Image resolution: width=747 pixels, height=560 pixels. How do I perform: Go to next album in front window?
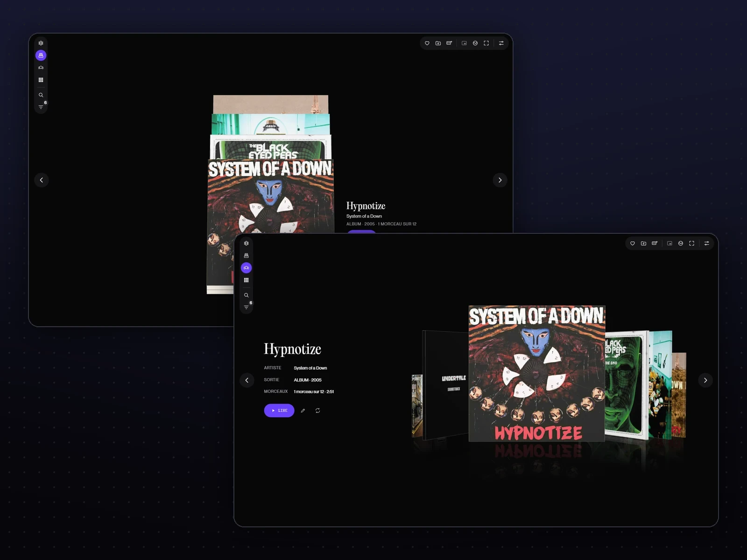tap(705, 380)
